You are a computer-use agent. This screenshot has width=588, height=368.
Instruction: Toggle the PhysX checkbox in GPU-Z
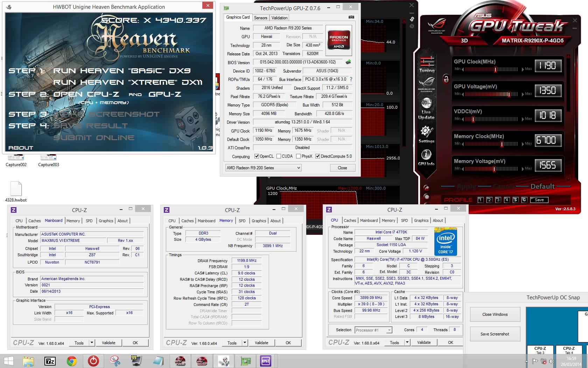[x=298, y=156]
